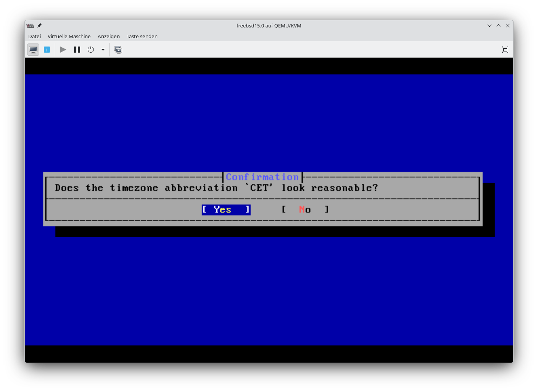Maximize the QEMU/KVM viewer window
The width and height of the screenshot is (538, 392).
tap(499, 26)
